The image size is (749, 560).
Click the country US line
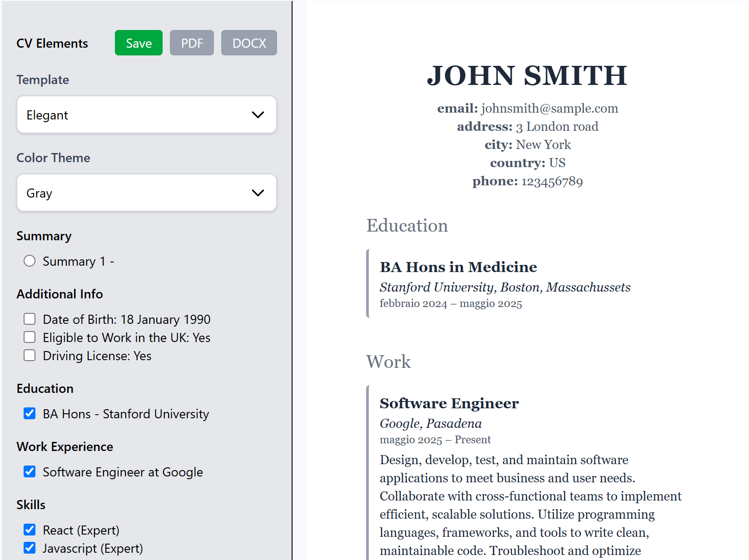coord(527,163)
